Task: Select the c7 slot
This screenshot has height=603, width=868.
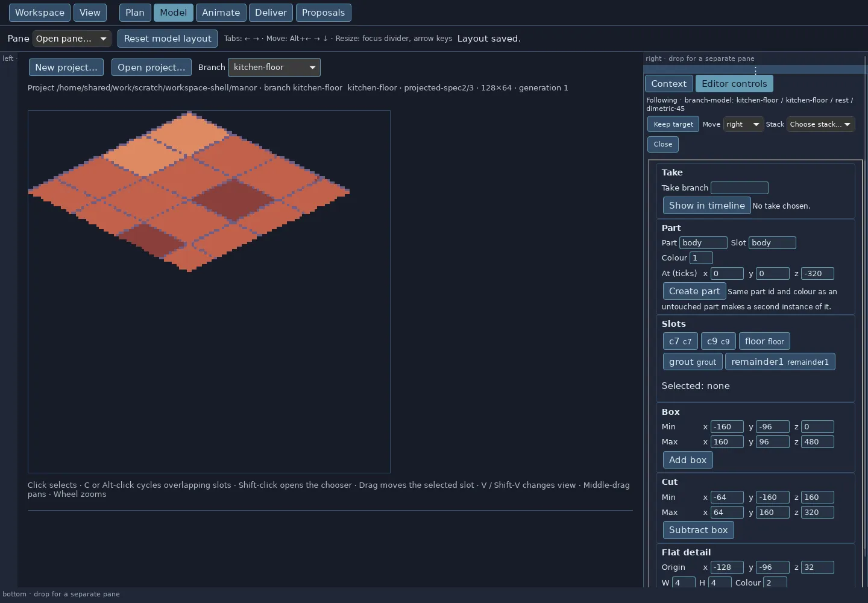Action: point(681,341)
